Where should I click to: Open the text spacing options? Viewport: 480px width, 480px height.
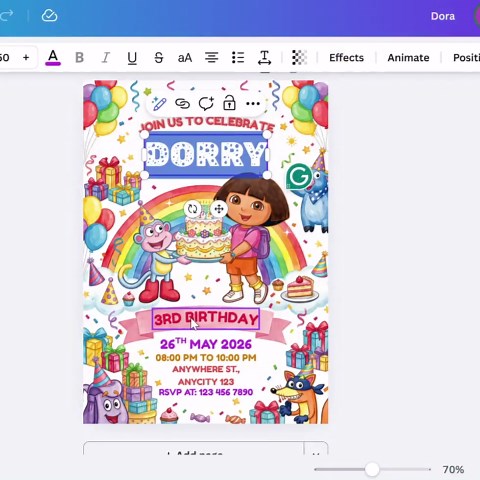264,58
